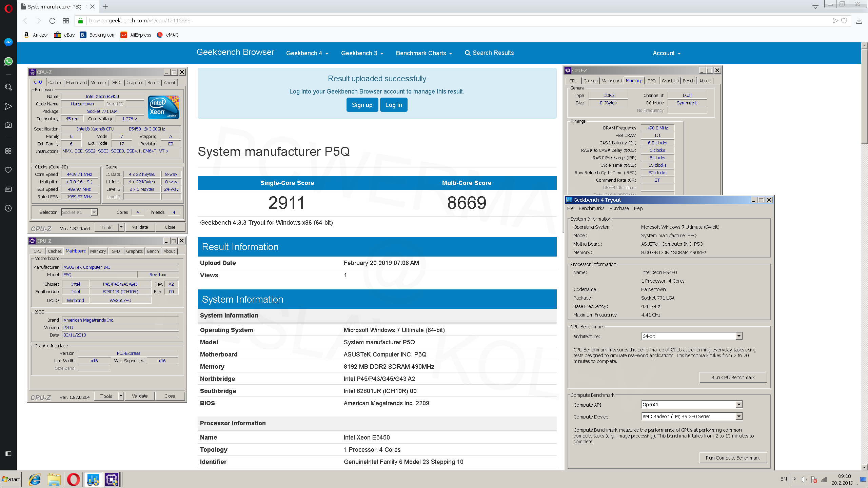Go back with the browser back arrow
This screenshot has width=868, height=488.
(x=25, y=21)
